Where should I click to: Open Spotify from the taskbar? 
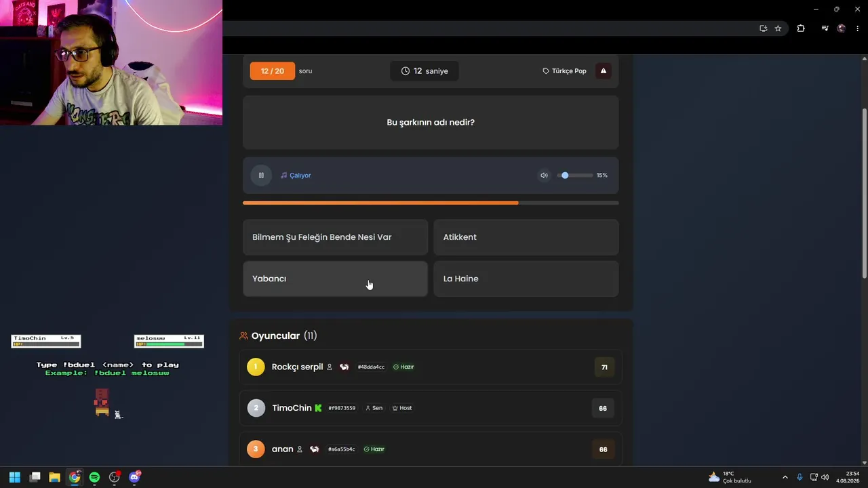94,477
